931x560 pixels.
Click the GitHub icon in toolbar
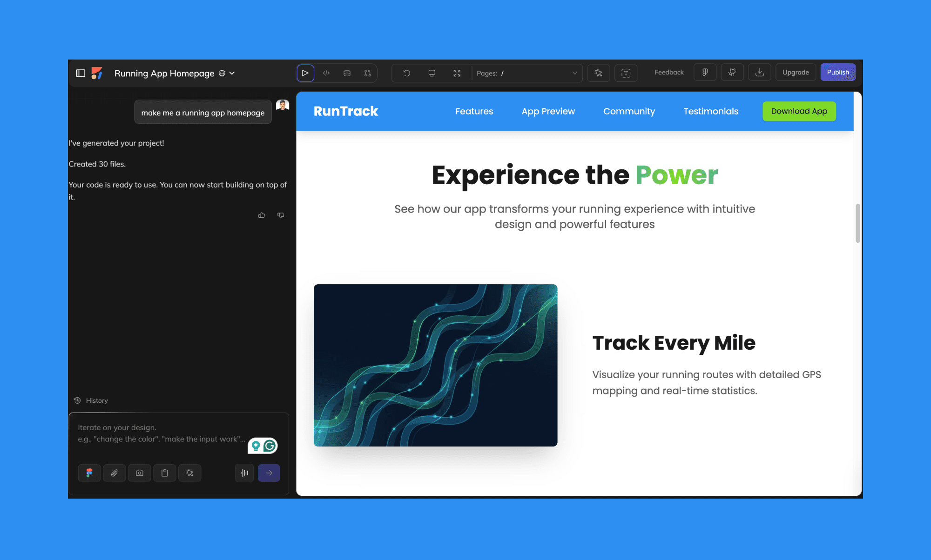pos(732,72)
